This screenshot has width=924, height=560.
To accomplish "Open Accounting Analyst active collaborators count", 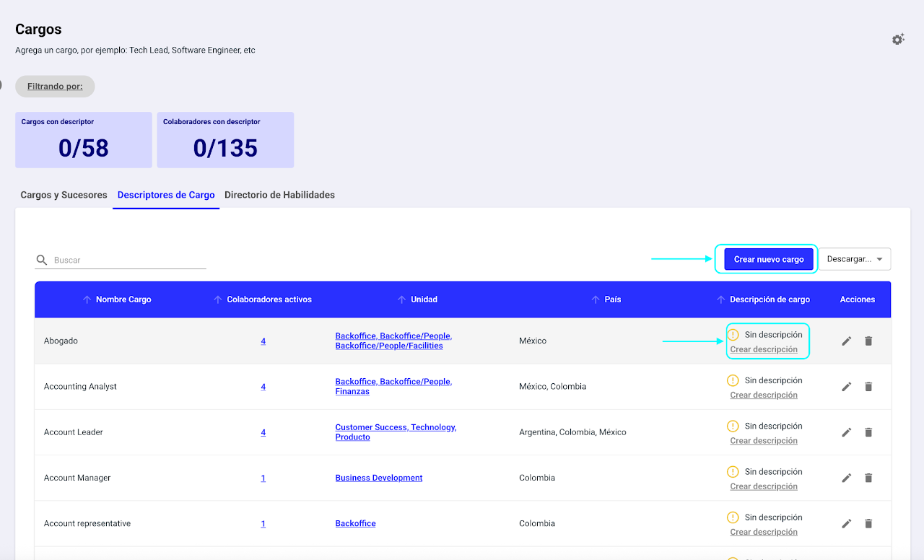I will [263, 387].
